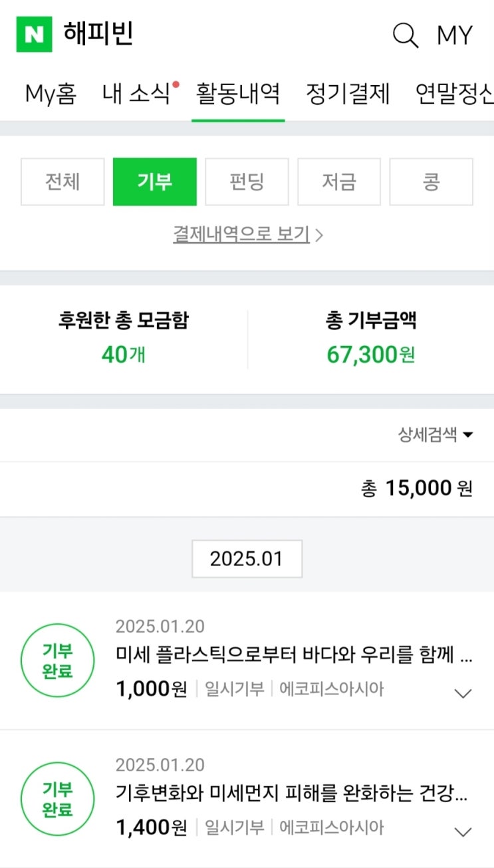Select the 저금 filter
Screen dimensions: 494x868
coord(339,182)
